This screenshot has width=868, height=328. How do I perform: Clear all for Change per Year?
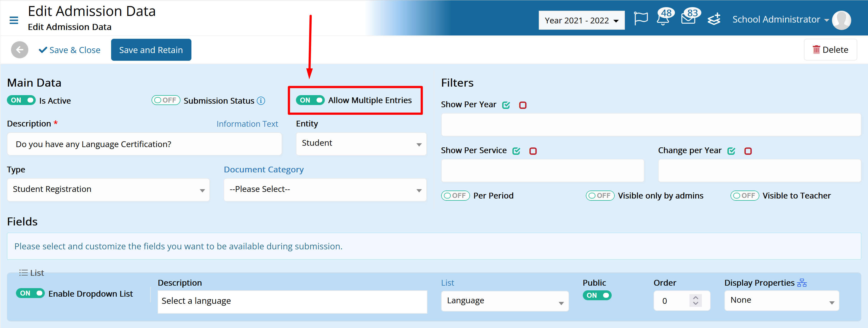point(748,151)
